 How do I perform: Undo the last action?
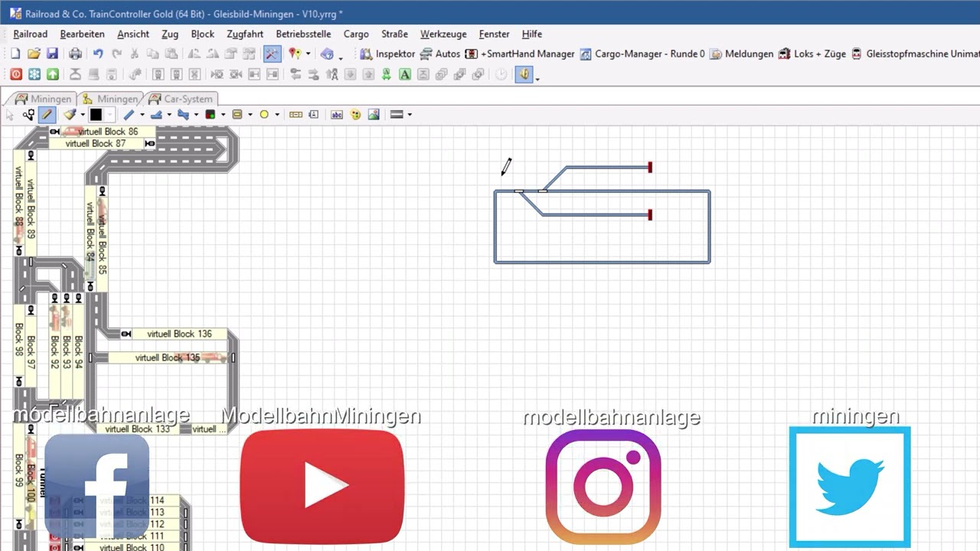point(98,54)
